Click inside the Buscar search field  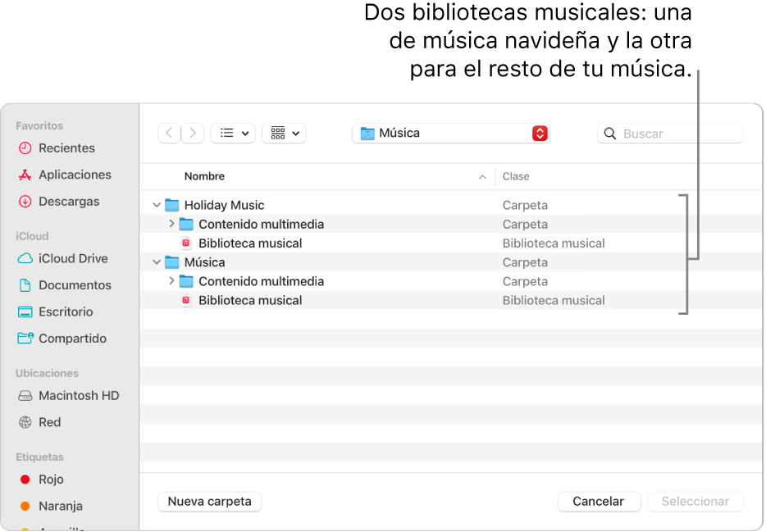pyautogui.click(x=669, y=133)
